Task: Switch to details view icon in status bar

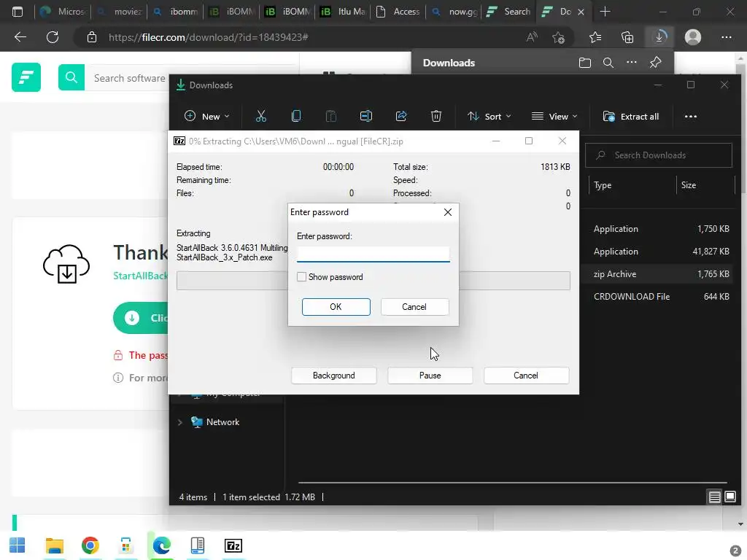Action: (715, 497)
